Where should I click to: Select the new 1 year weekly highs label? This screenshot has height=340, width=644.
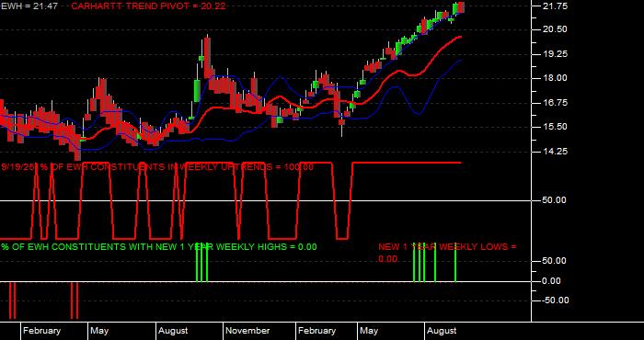tap(159, 247)
